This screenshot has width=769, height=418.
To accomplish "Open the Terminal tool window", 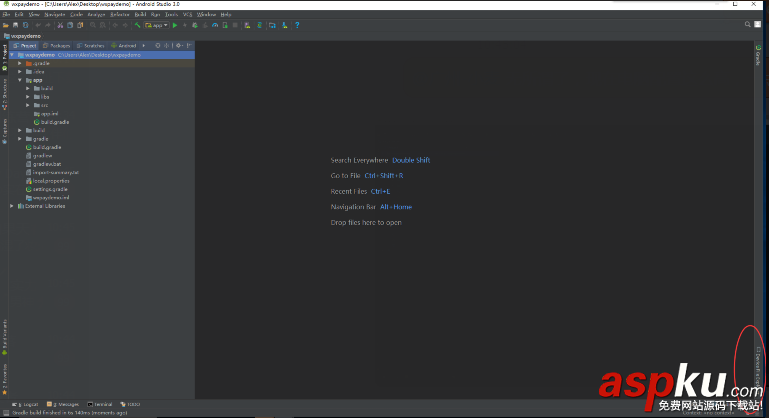I will click(100, 404).
